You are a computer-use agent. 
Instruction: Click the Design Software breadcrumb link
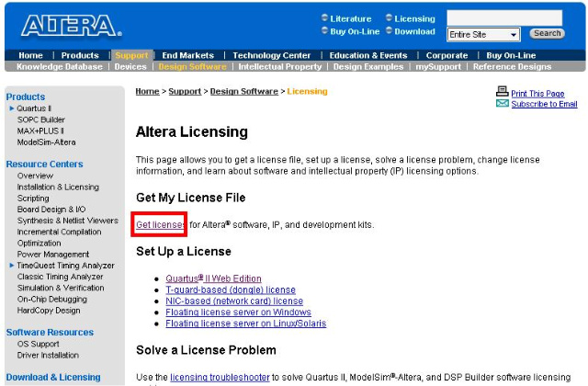tap(244, 91)
